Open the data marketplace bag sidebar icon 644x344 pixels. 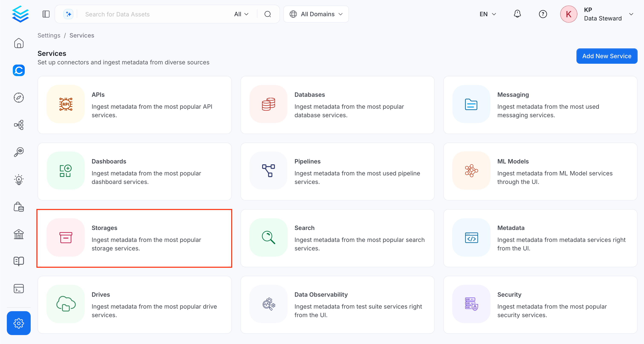point(19,207)
